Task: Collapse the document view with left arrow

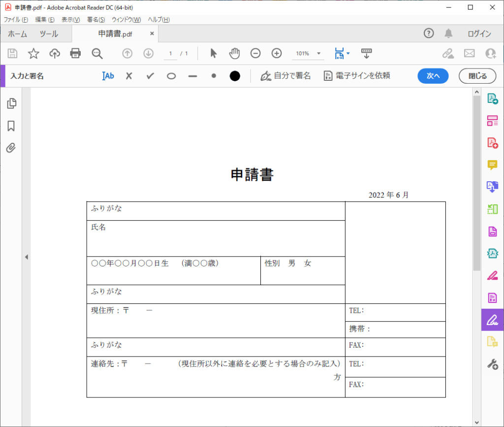Action: point(27,257)
